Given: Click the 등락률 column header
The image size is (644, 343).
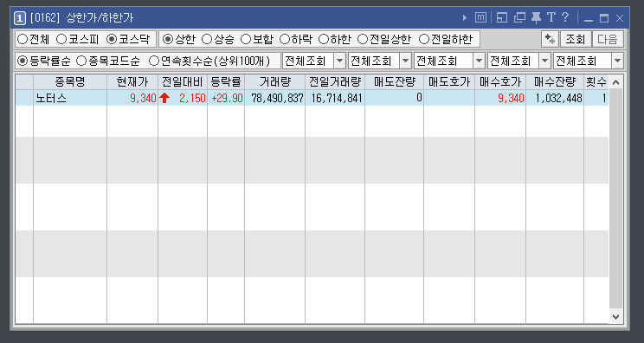Looking at the screenshot, I should point(226,82).
